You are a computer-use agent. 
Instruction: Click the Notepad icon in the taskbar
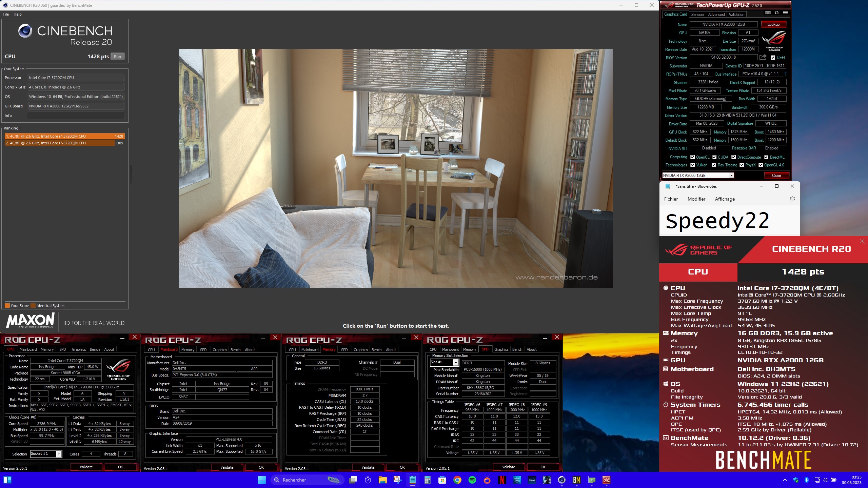(x=412, y=480)
